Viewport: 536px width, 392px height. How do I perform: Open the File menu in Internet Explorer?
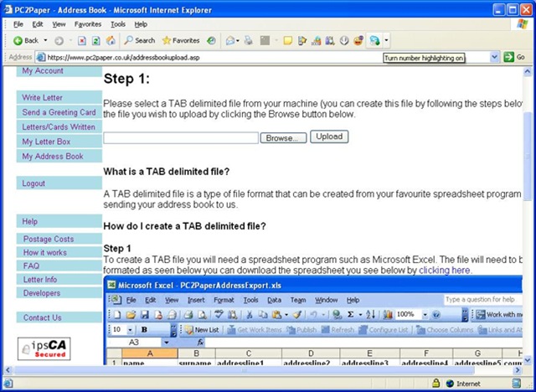tap(18, 24)
